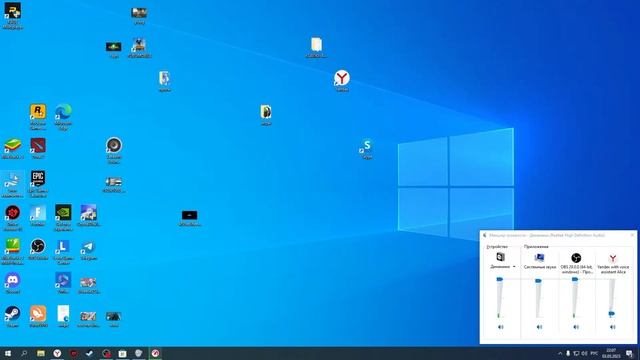Open speaker device properties icon in mixer

pos(500,257)
